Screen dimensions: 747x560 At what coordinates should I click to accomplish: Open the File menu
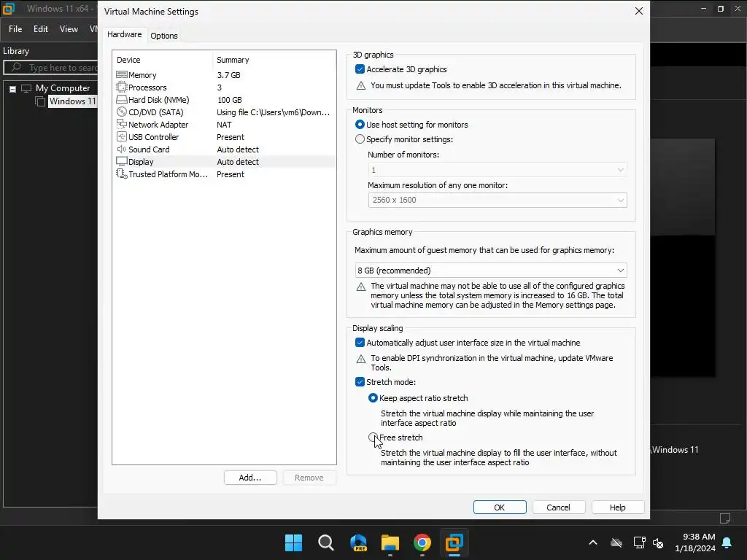pos(15,29)
